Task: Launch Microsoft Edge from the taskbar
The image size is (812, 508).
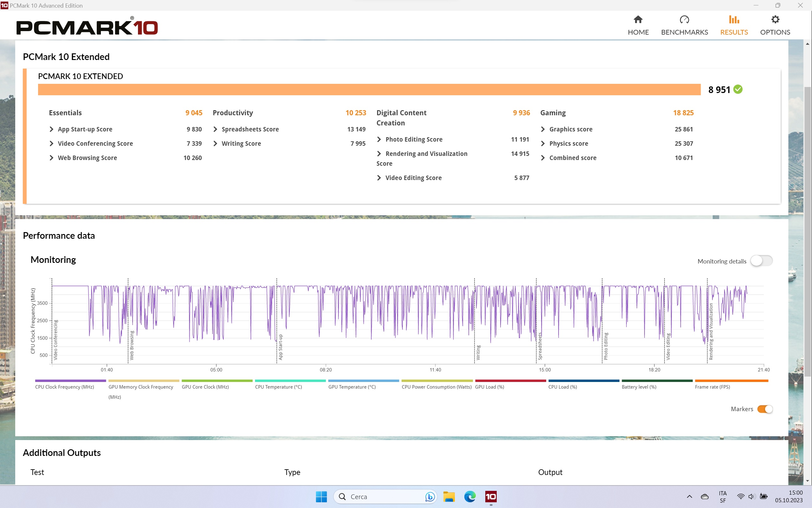Action: [x=470, y=497]
